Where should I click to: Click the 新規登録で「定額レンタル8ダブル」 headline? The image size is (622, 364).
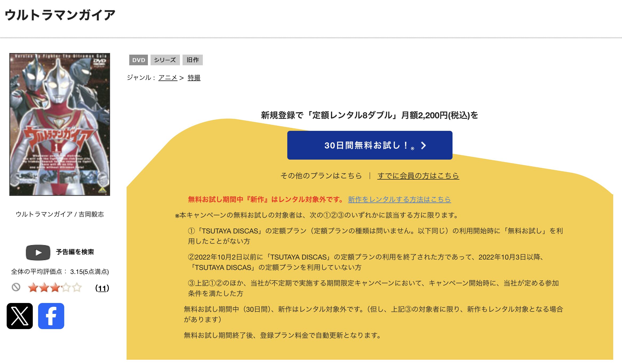tap(369, 115)
